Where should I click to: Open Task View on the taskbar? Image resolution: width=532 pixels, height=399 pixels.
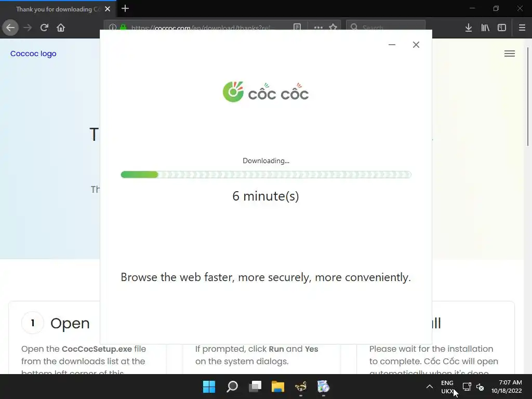coord(255,387)
